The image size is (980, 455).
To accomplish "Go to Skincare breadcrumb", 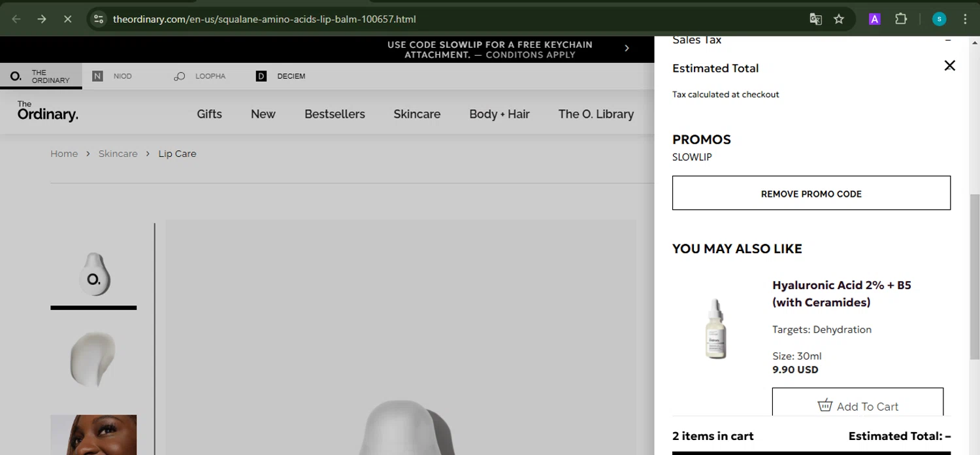I will click(118, 154).
